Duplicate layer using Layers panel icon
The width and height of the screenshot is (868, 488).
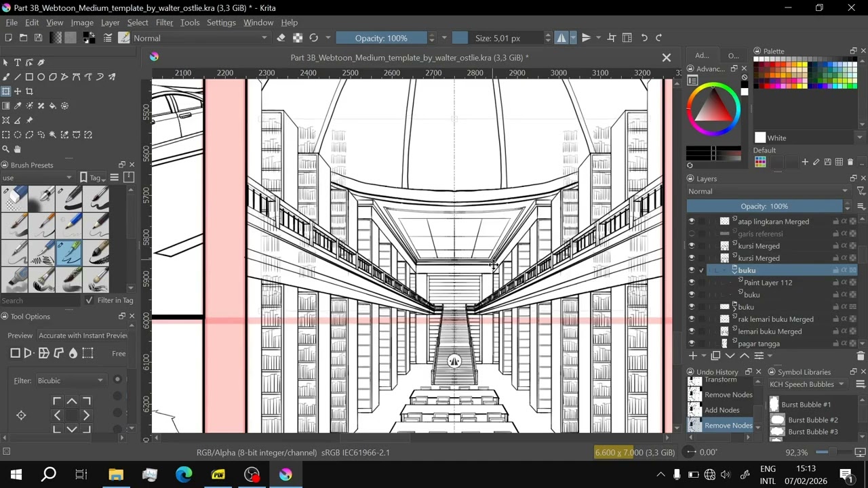(715, 356)
